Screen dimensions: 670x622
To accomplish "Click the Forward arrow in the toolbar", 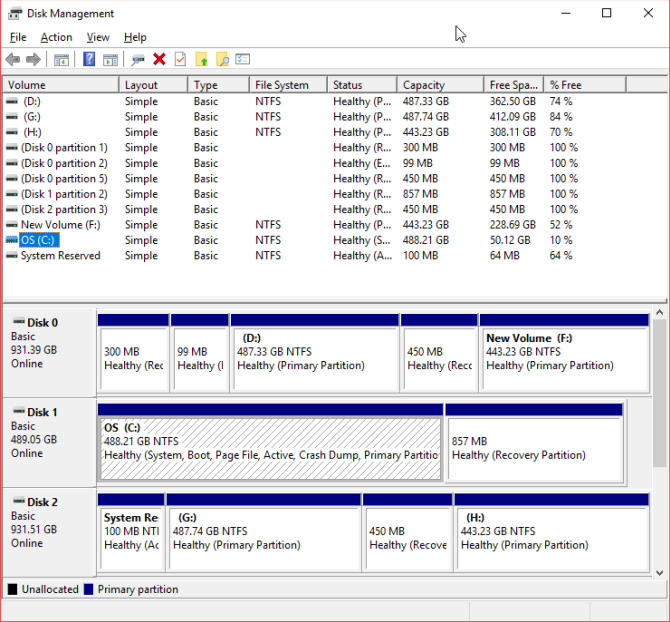I will pyautogui.click(x=33, y=60).
